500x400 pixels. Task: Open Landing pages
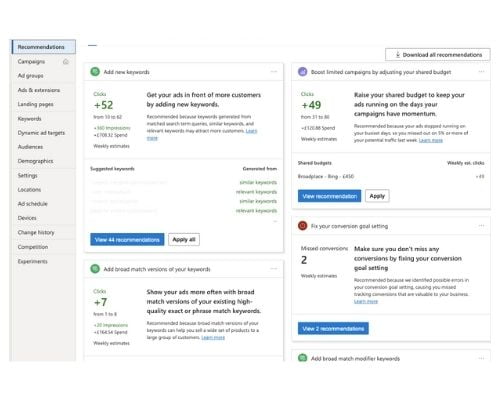click(x=35, y=104)
